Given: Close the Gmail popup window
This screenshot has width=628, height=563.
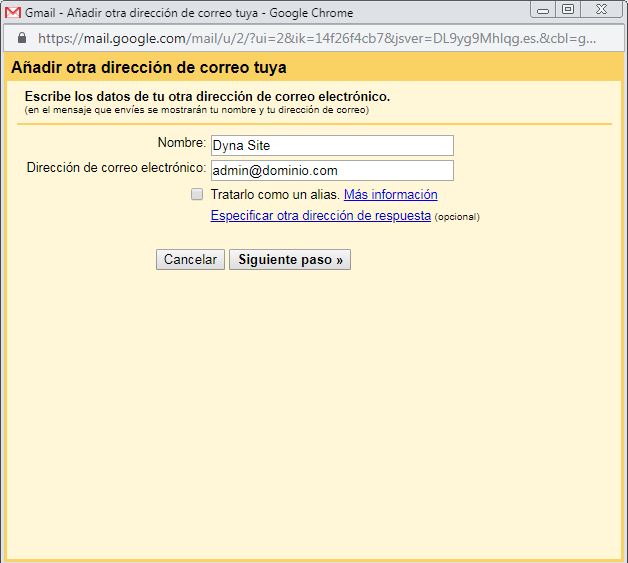Looking at the screenshot, I should click(x=603, y=9).
